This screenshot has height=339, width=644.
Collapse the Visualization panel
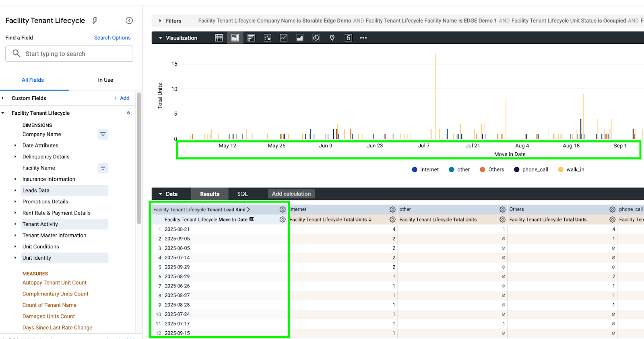178,38
